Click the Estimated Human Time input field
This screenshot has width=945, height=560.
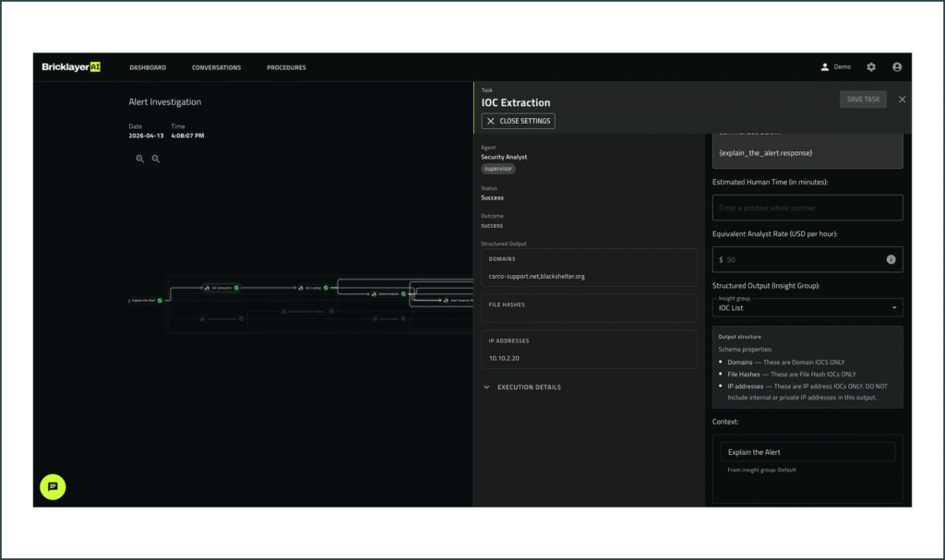(x=807, y=207)
